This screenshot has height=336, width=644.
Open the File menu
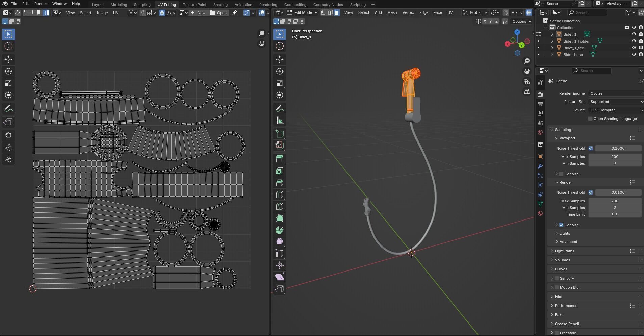(x=14, y=4)
